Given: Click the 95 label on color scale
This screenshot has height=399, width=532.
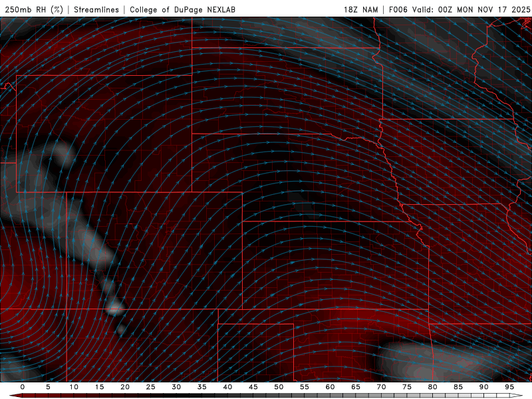Looking at the screenshot, I should click(x=509, y=387).
